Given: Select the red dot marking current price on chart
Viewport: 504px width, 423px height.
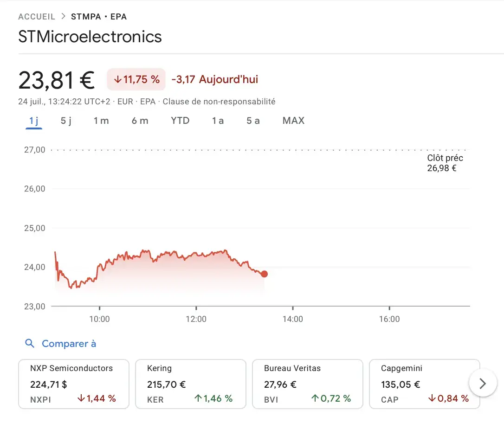Looking at the screenshot, I should coord(264,274).
